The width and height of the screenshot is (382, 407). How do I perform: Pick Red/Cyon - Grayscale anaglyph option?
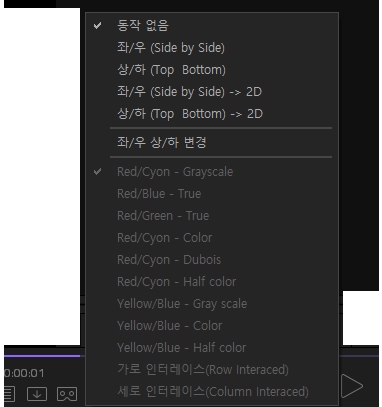click(x=212, y=172)
